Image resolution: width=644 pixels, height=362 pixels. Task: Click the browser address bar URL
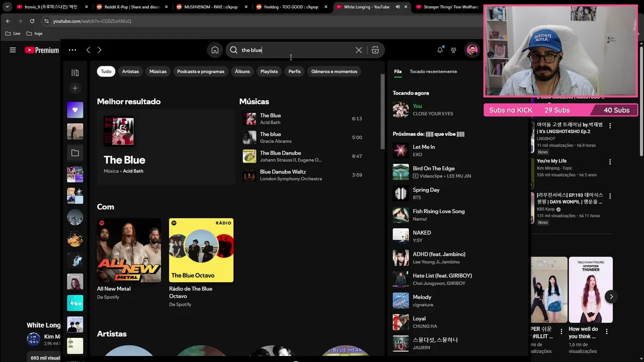click(92, 21)
